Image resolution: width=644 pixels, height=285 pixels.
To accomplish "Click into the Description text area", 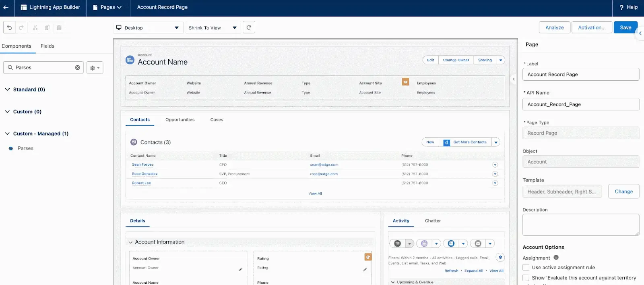I will (580, 225).
